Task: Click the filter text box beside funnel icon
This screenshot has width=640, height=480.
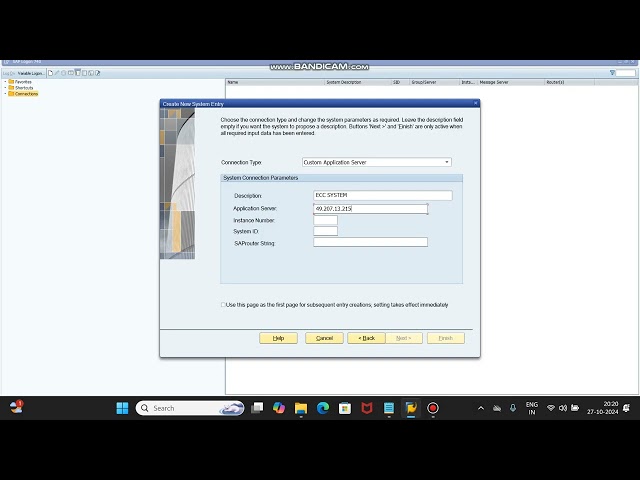Action: tap(626, 73)
